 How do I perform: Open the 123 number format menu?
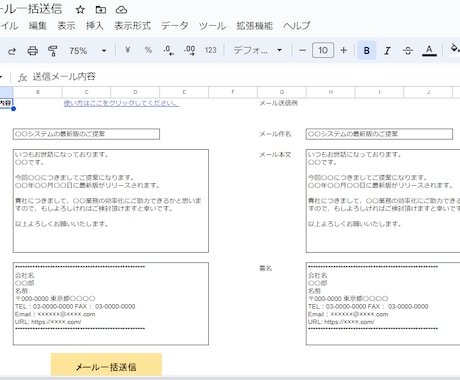point(211,50)
